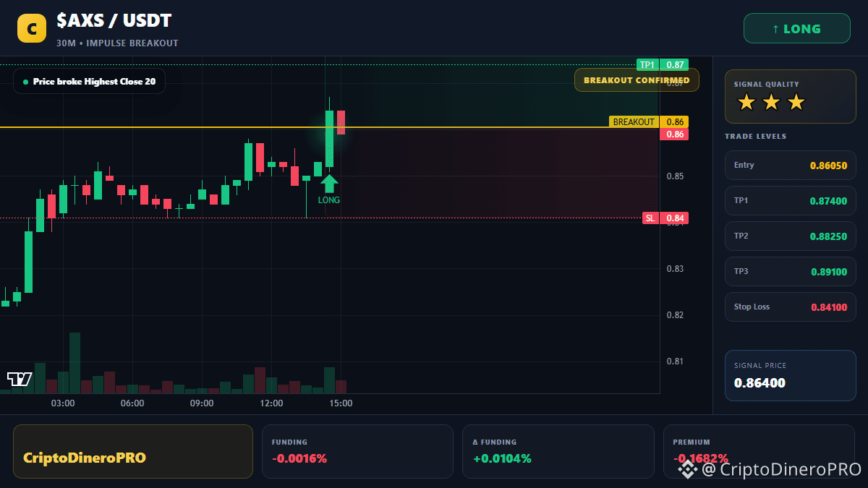Viewport: 868px width, 488px height.
Task: Click the Premium card
Action: coord(759,451)
